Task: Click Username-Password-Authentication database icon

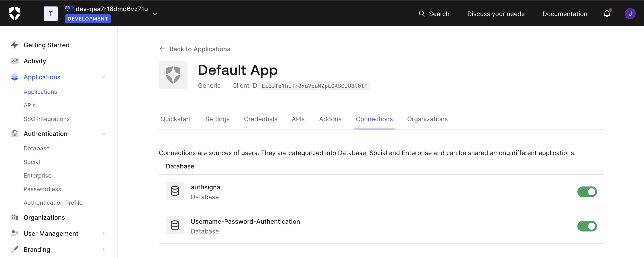Action: [175, 225]
